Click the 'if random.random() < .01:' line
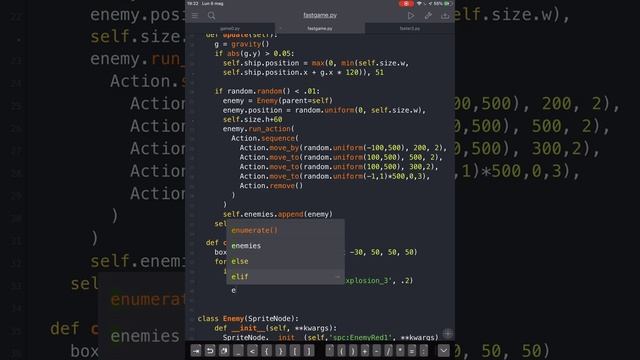Viewport: 640px width, 360px height. click(267, 91)
